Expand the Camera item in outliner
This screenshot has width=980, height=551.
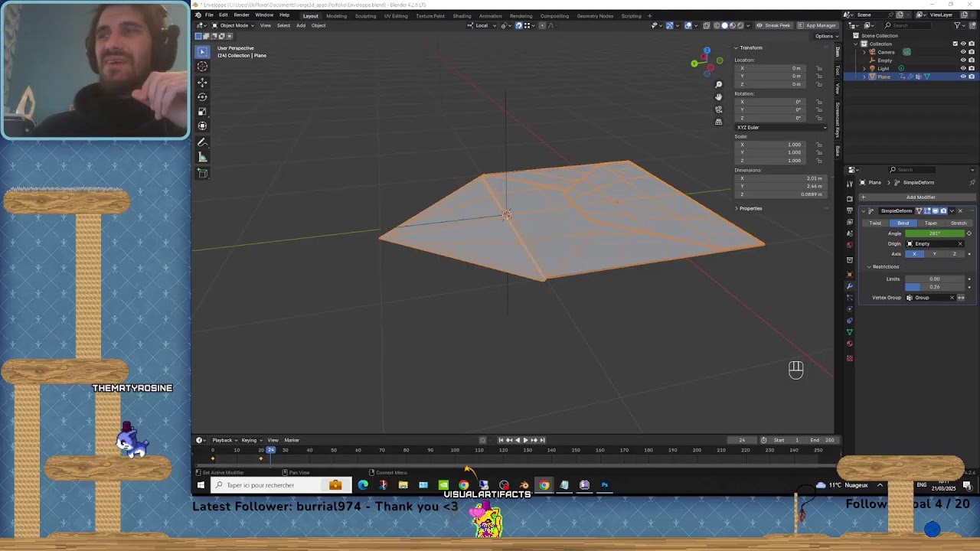[x=864, y=52]
